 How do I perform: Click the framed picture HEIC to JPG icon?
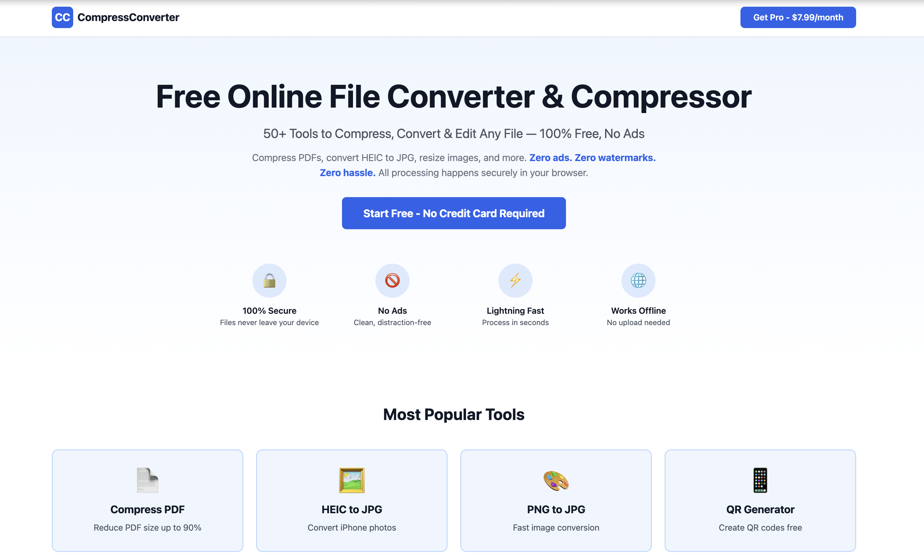[x=351, y=481]
